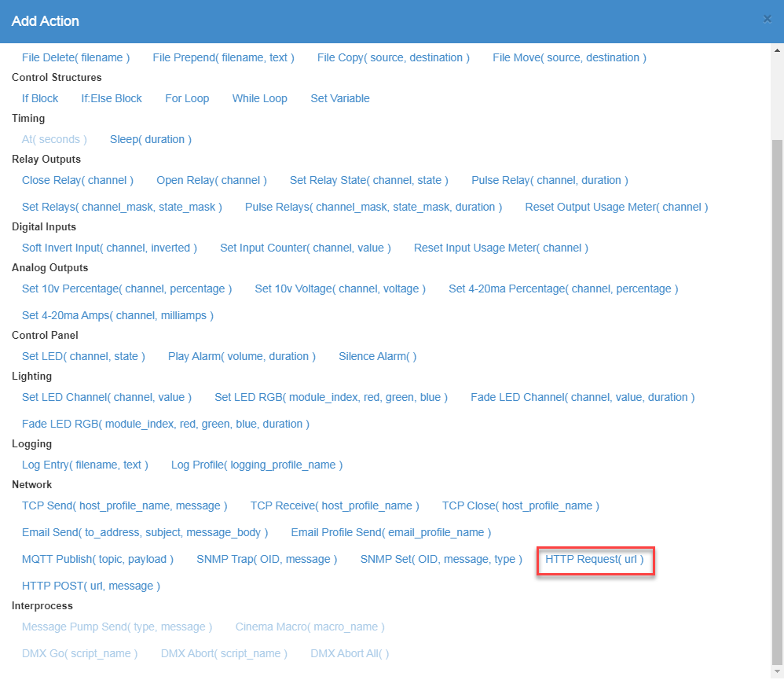Viewport: 784px width, 680px height.
Task: Add Set Variable action
Action: [x=340, y=98]
